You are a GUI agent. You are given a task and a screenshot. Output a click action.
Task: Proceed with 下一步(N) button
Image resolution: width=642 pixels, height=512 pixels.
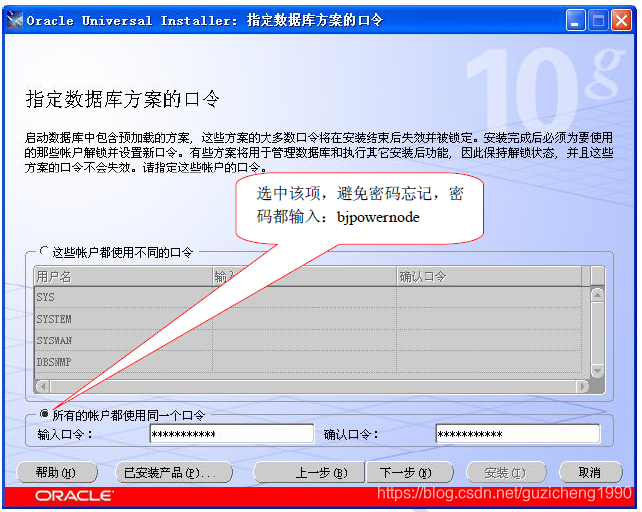click(409, 473)
